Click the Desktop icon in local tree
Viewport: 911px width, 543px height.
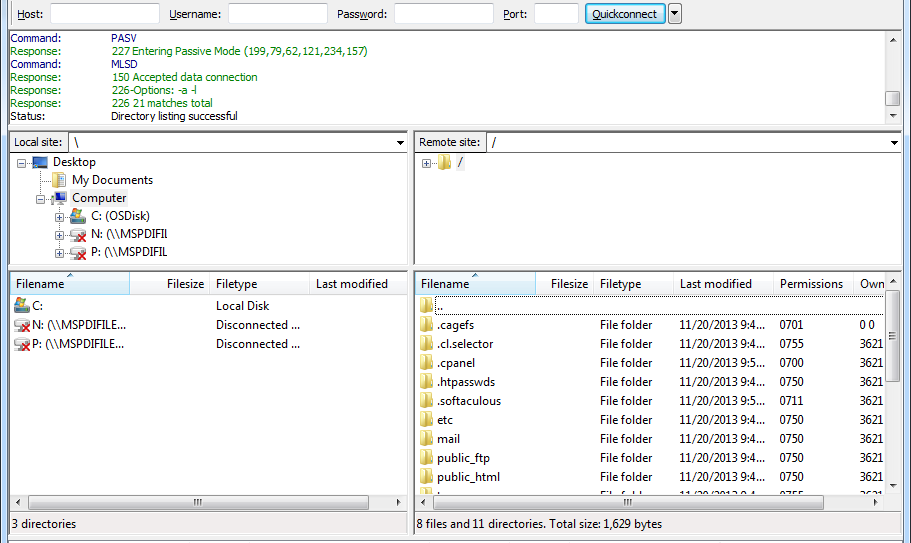click(x=40, y=162)
